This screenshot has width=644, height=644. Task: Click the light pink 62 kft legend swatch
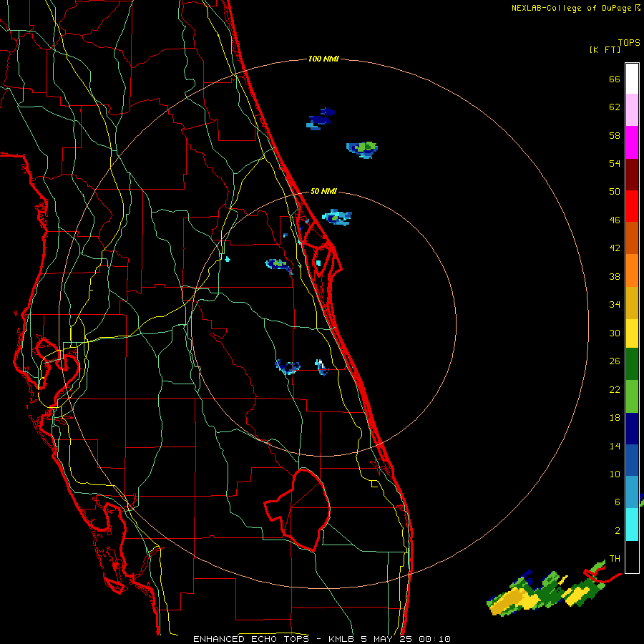coord(632,109)
